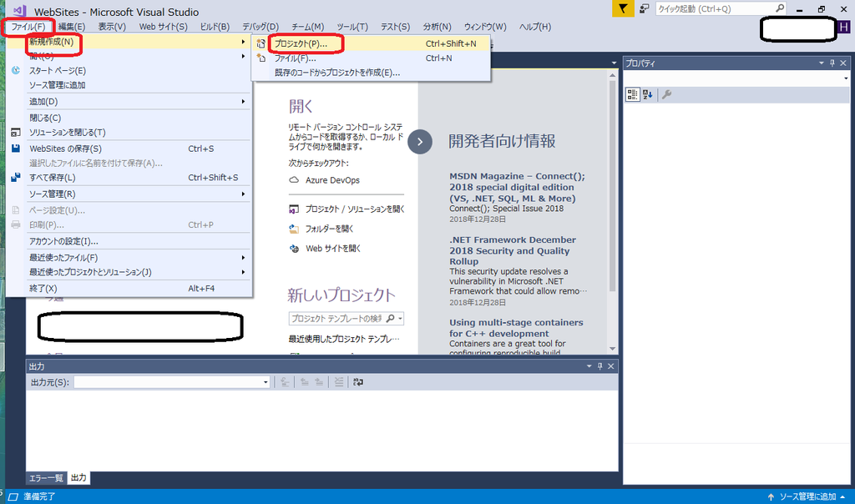Open プロパティ panel window position dropdown
Image resolution: width=855 pixels, height=504 pixels.
pos(822,63)
